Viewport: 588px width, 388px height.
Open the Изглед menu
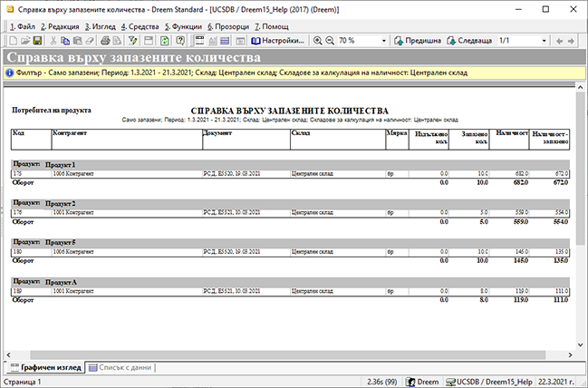click(101, 26)
